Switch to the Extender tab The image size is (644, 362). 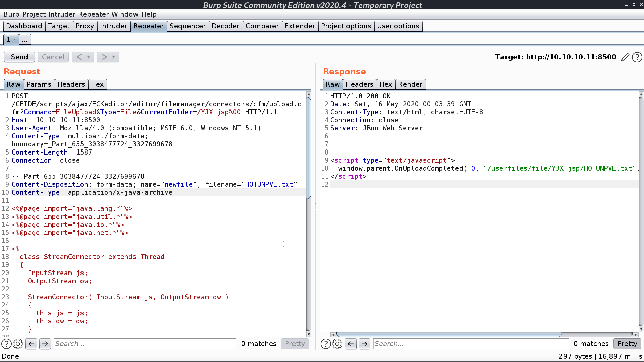pyautogui.click(x=300, y=26)
